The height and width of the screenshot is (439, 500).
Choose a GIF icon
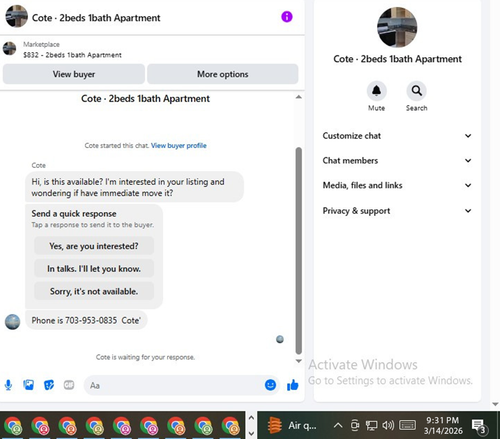point(69,385)
